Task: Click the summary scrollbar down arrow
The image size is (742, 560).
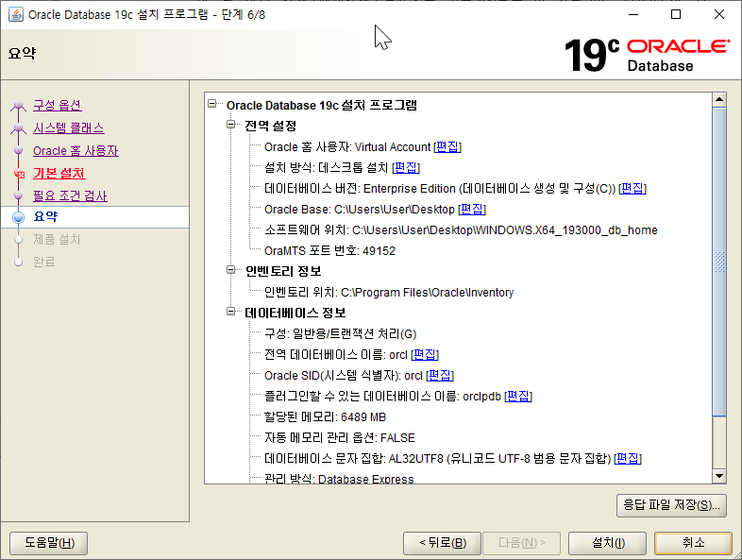Action: point(719,476)
